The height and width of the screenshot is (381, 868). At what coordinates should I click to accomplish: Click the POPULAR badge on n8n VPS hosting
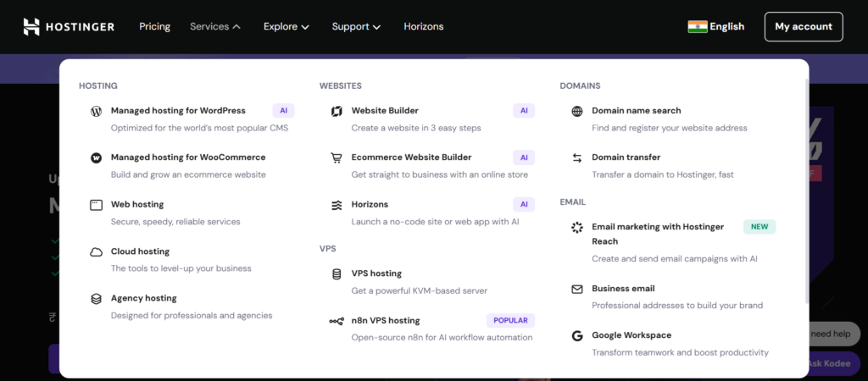(510, 321)
